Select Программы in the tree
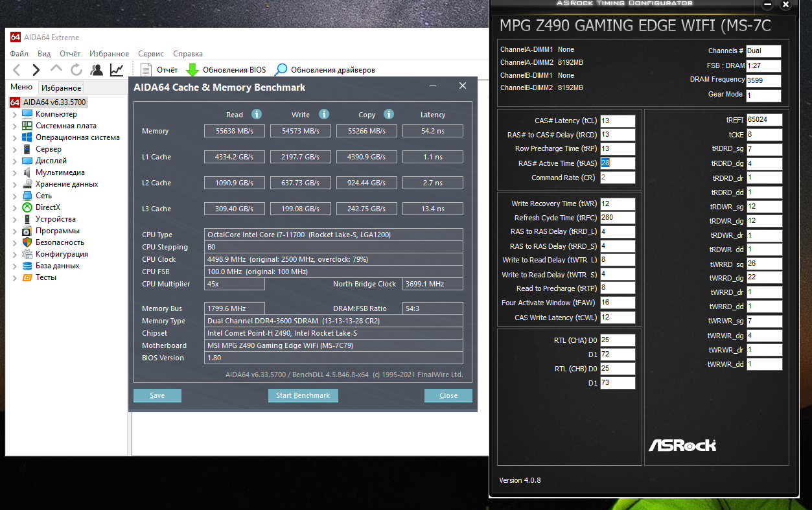The width and height of the screenshot is (812, 510). coord(58,231)
